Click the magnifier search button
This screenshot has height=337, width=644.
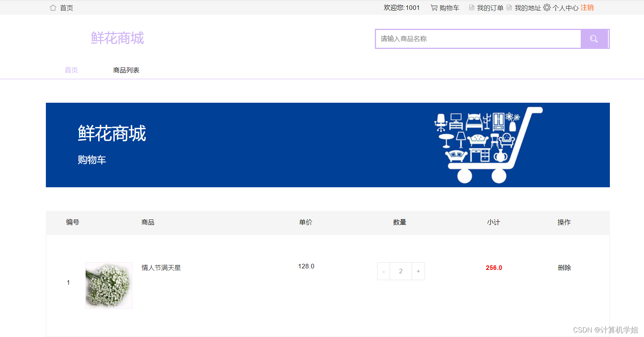(594, 39)
